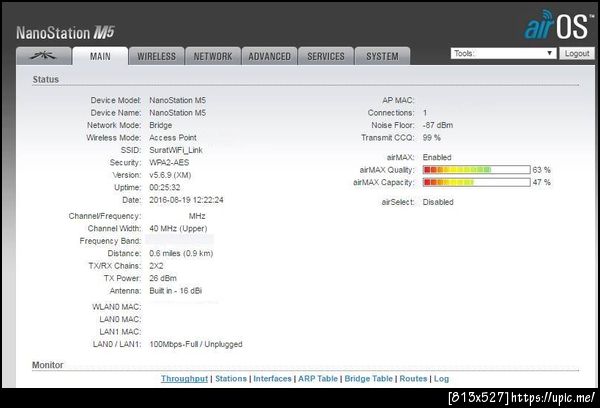Select the airMAX Enabled status text

pos(437,157)
